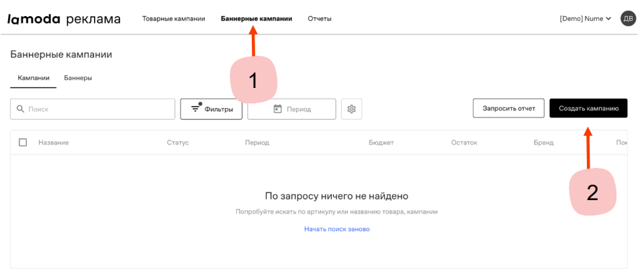
Task: Select Баннерные кампании in the top navigation
Action: pyautogui.click(x=257, y=19)
